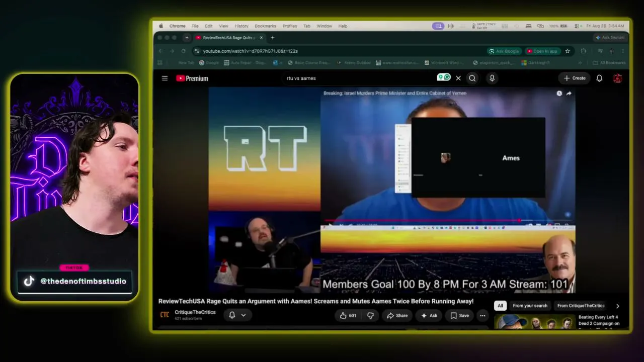Go back in Chrome history
This screenshot has width=644, height=362.
coord(161,51)
